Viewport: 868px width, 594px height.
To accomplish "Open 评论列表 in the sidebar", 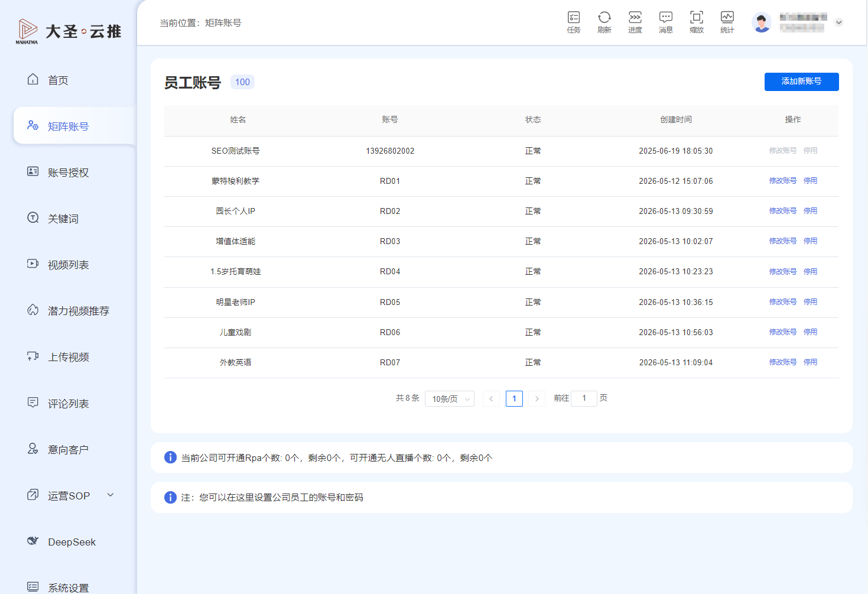I will (58, 404).
